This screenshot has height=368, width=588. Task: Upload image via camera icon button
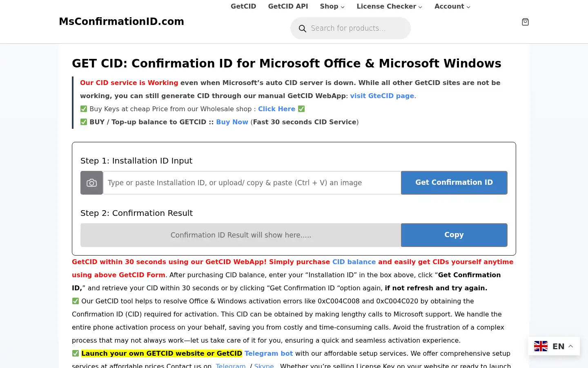click(92, 183)
